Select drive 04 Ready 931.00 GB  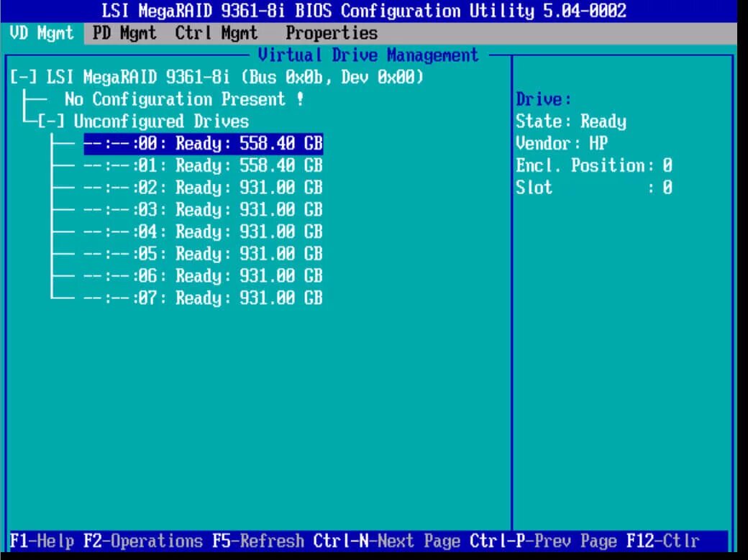coord(204,231)
